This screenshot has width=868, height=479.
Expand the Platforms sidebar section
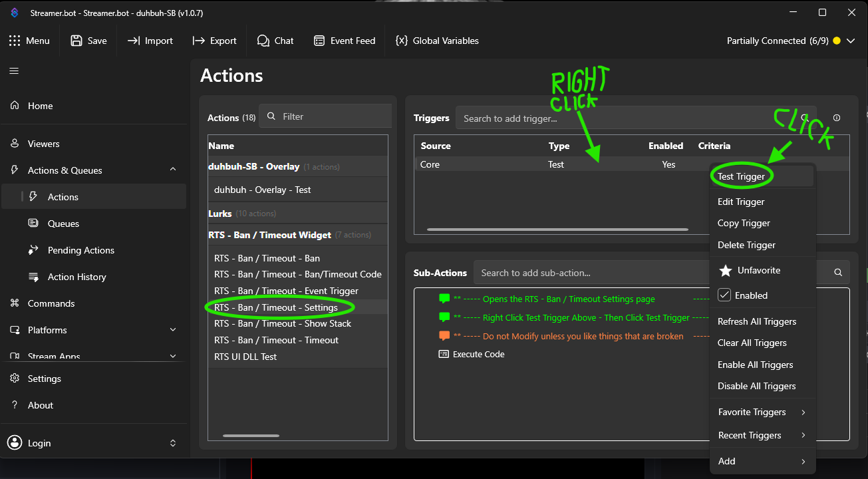(x=173, y=330)
